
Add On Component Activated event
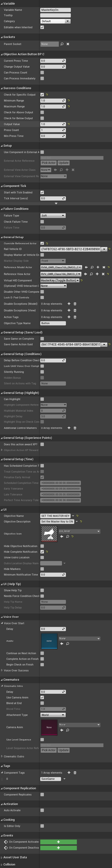pyautogui.click(x=59, y=842)
